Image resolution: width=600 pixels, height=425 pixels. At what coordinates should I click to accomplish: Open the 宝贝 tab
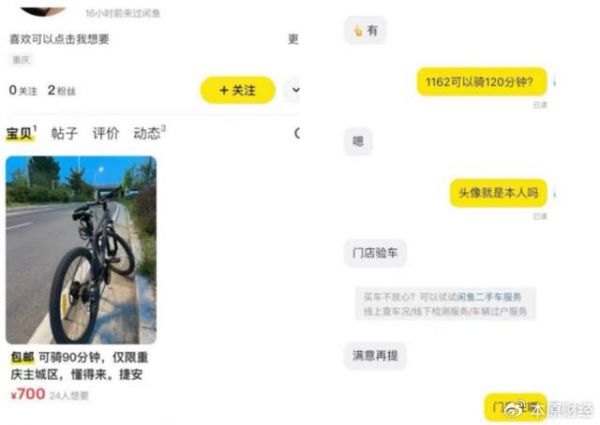(21, 133)
